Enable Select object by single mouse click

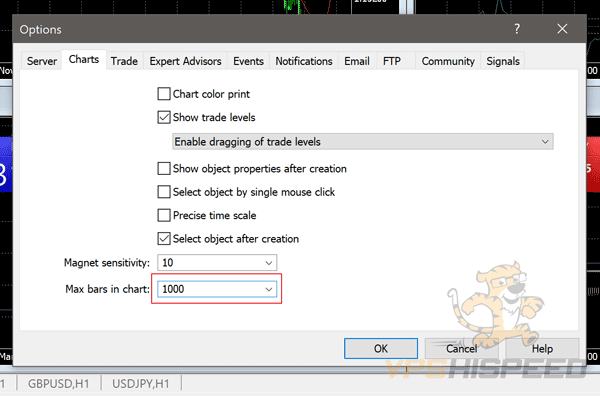click(x=164, y=192)
